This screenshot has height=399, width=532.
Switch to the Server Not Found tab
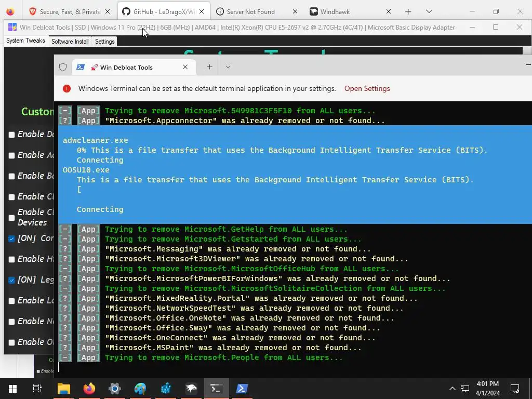coord(257,11)
